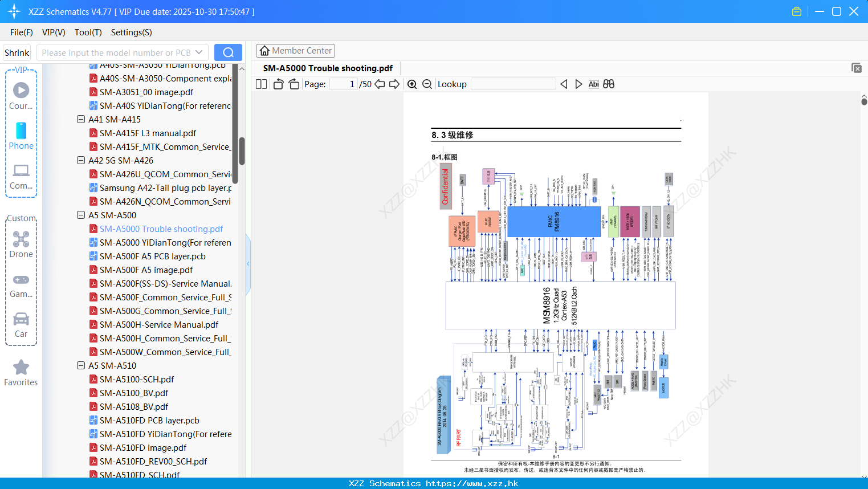868x489 pixels.
Task: Find next lookup match arrow
Action: tap(578, 84)
